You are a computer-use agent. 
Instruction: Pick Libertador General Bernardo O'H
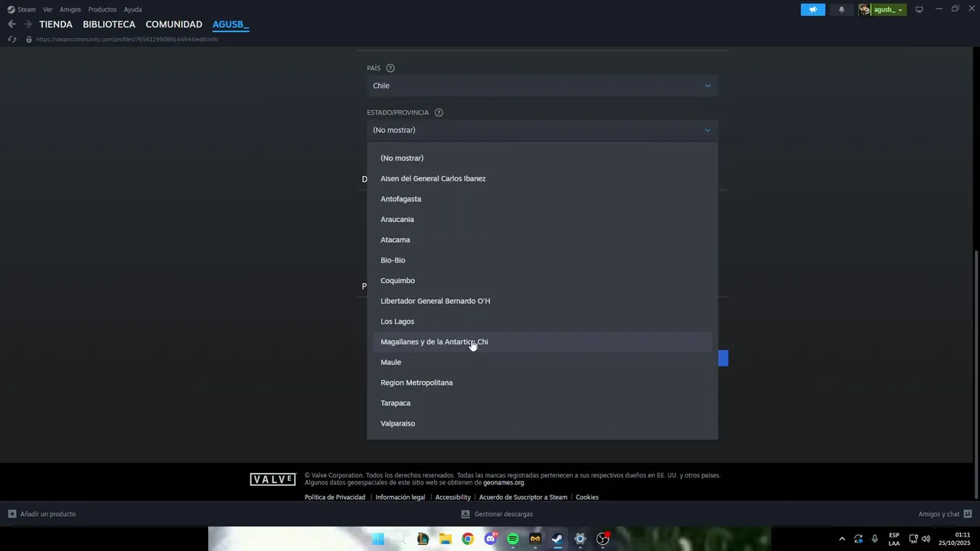pyautogui.click(x=542, y=301)
